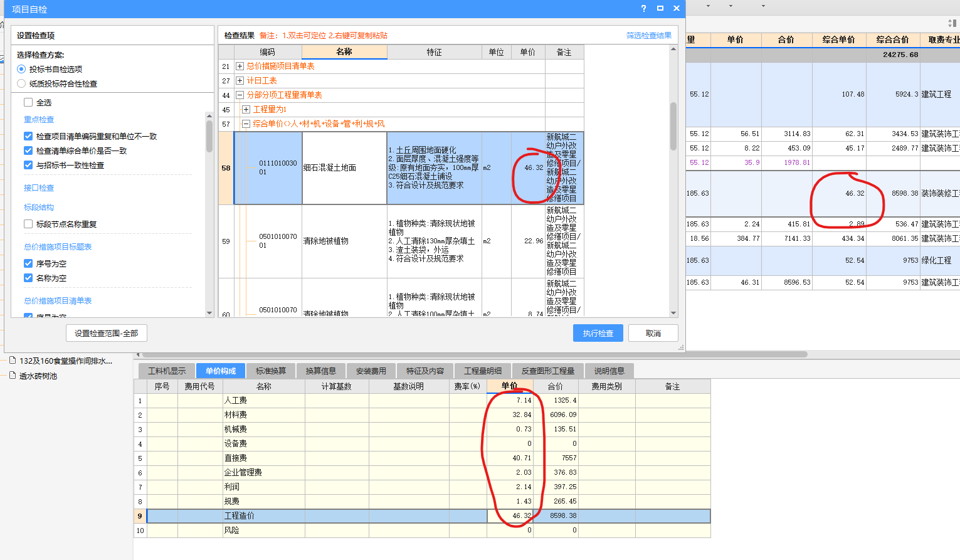Open help using the question mark icon
The image size is (960, 560).
point(643,9)
